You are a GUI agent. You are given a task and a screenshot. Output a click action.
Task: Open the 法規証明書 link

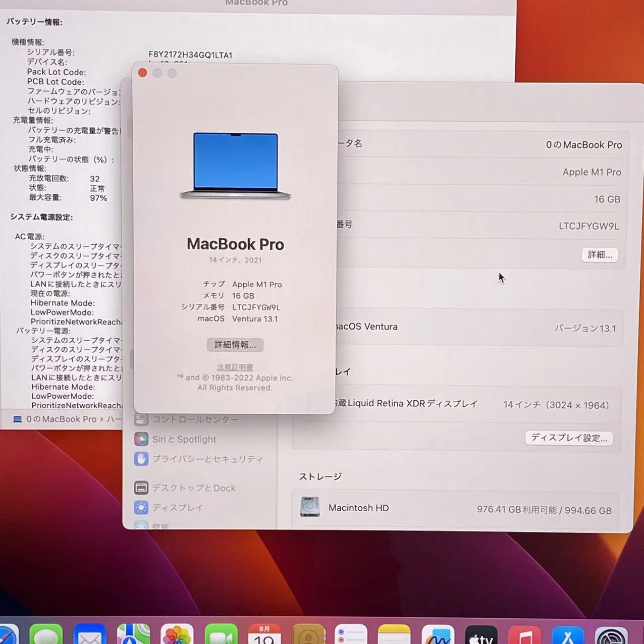[x=235, y=367]
